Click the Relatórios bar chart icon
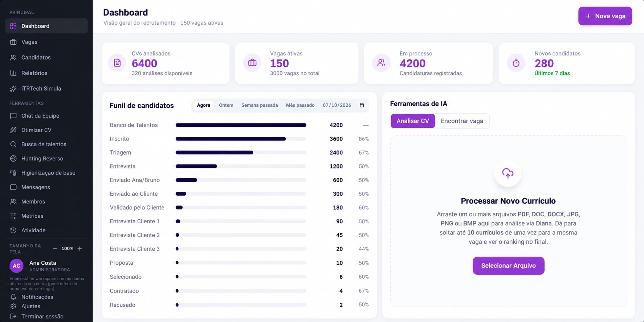The width and height of the screenshot is (644, 322). tap(13, 73)
